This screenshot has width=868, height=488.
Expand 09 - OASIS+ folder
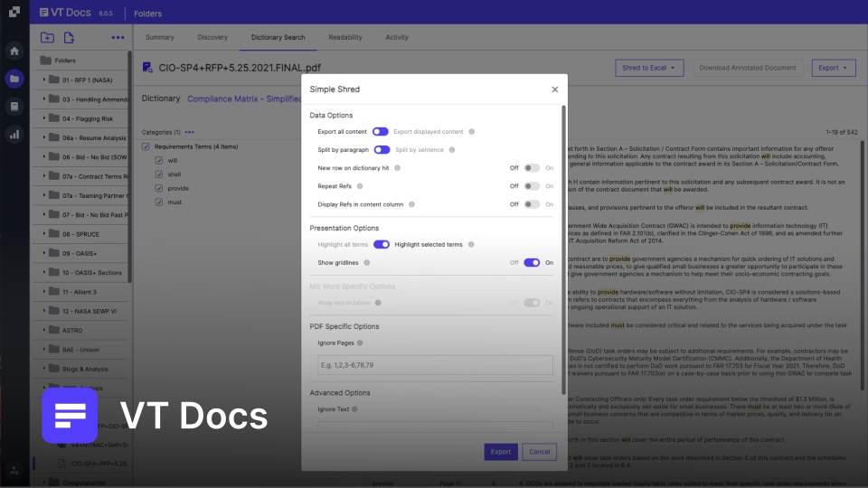tap(44, 253)
